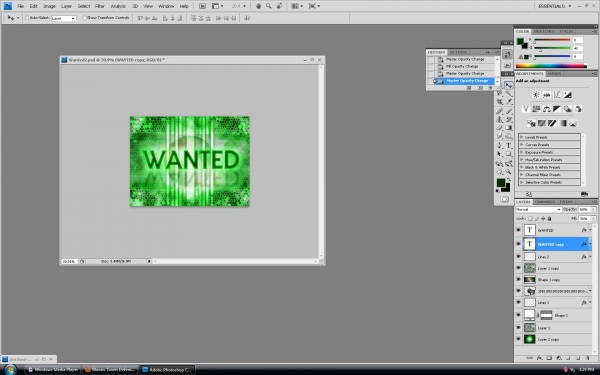Click the Rotate View tool in application bar
The width and height of the screenshot is (600, 375).
280,6
